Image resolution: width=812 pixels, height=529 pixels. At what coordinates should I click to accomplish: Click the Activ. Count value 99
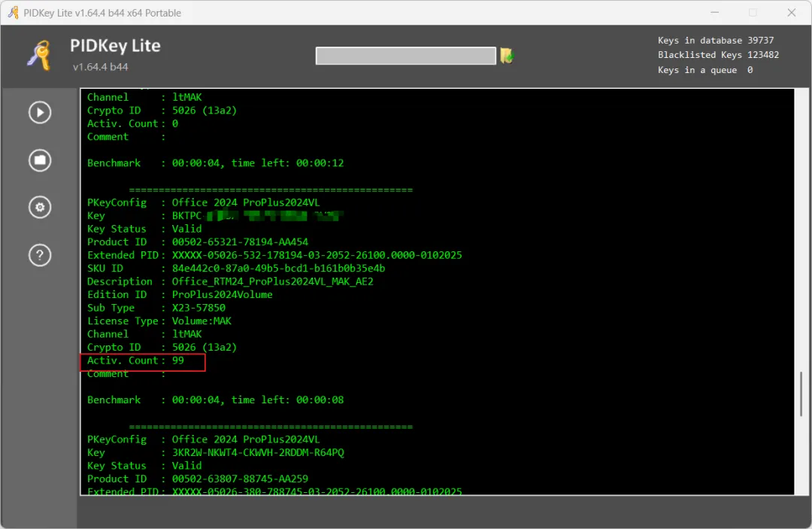pos(178,360)
